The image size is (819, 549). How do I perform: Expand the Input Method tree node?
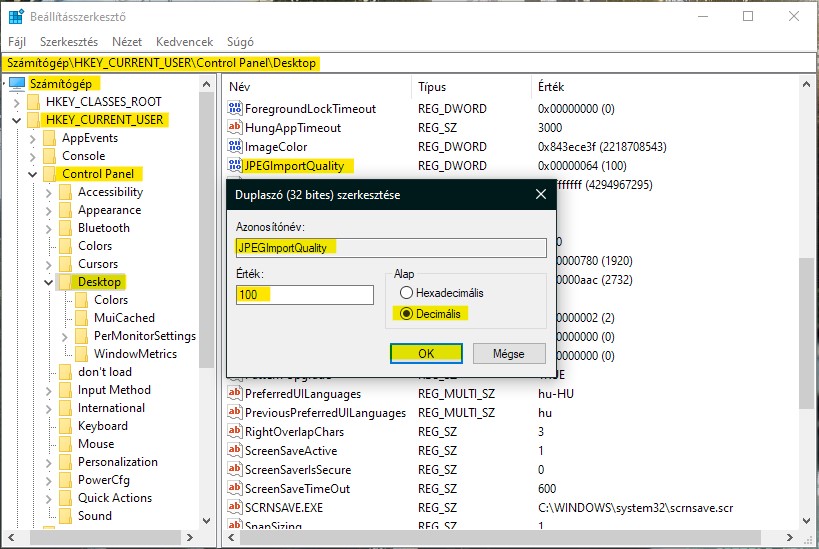[49, 391]
